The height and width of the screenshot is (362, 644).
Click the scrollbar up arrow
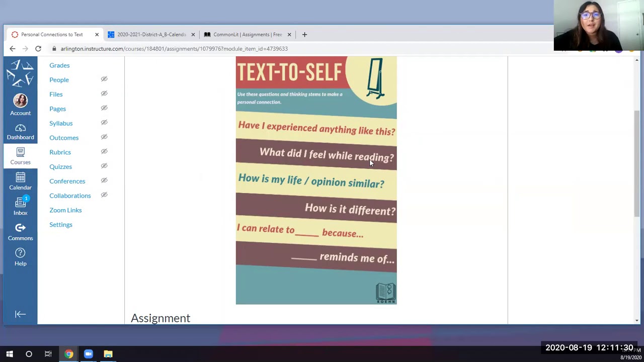(637, 60)
